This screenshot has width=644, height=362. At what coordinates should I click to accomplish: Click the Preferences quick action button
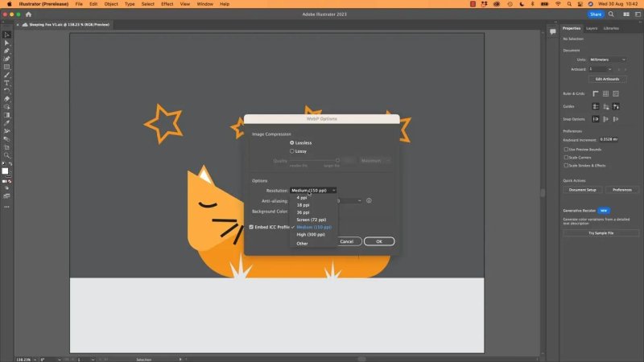[621, 190]
